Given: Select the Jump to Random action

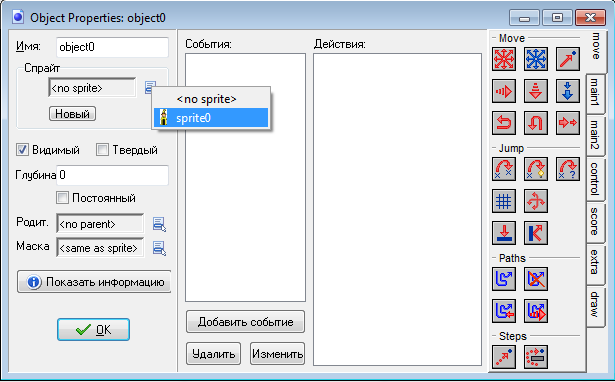Looking at the screenshot, I should tap(568, 169).
